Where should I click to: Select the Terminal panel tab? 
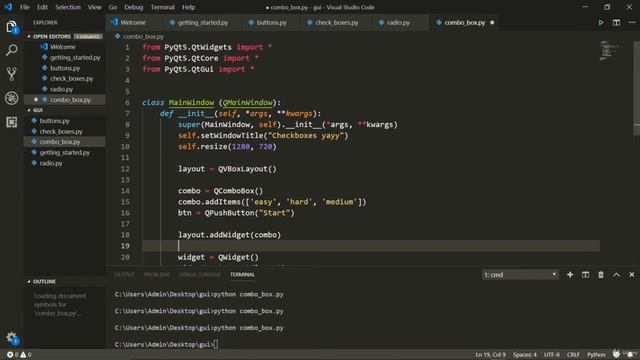point(242,275)
